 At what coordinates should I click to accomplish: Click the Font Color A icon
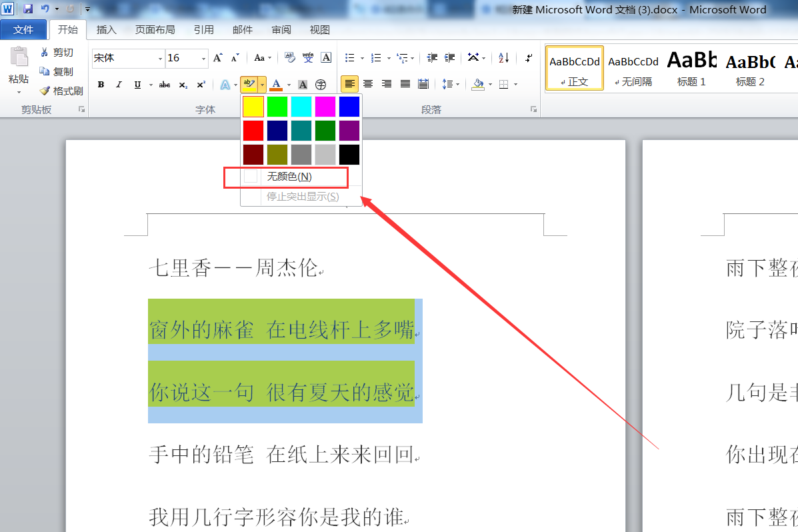tap(277, 85)
